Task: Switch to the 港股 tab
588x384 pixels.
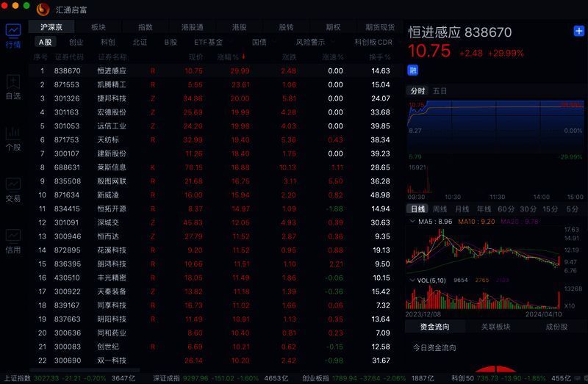Action: 240,27
